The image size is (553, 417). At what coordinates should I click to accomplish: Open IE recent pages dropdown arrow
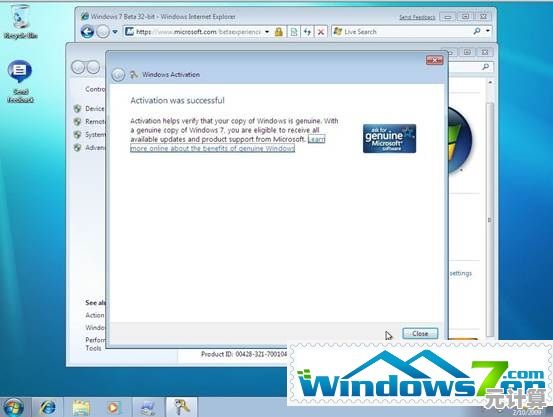[115, 32]
